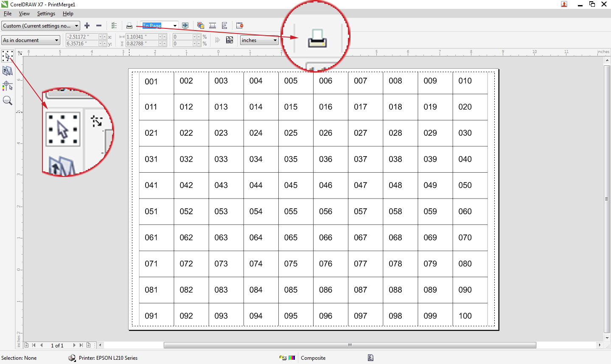Viewport: 611px width, 364px height.
Task: Click the Close Print Preview icon
Action: tap(239, 25)
